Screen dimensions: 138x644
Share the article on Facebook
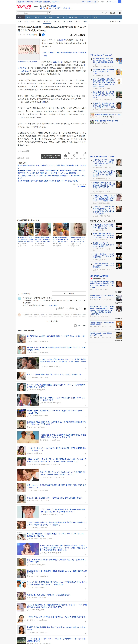43,35
